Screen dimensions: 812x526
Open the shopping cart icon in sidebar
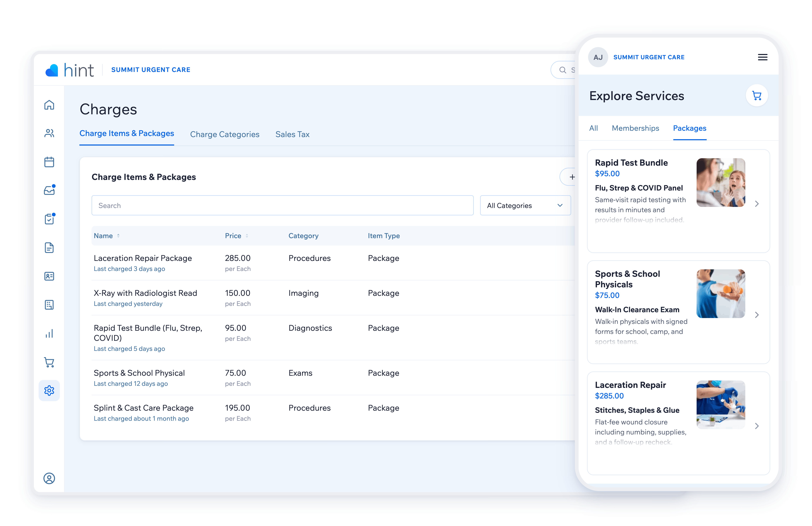[49, 362]
